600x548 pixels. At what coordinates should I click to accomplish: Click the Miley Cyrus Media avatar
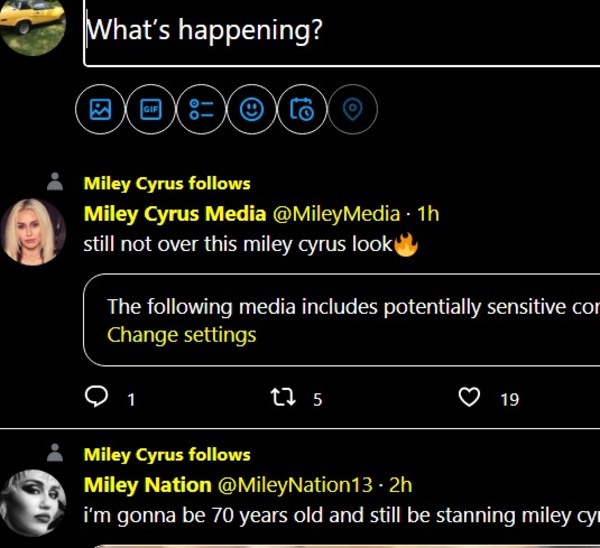pos(35,231)
